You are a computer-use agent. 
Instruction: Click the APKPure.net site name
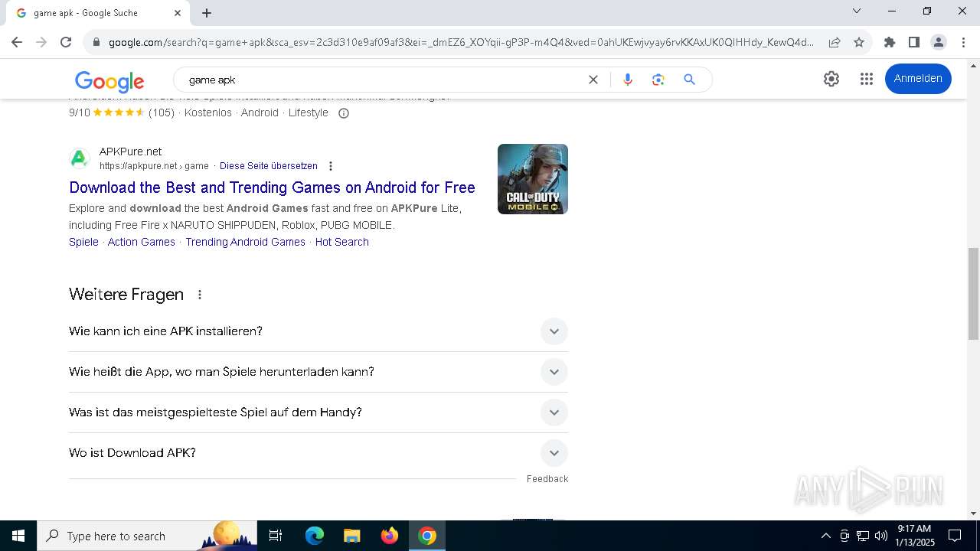point(130,152)
